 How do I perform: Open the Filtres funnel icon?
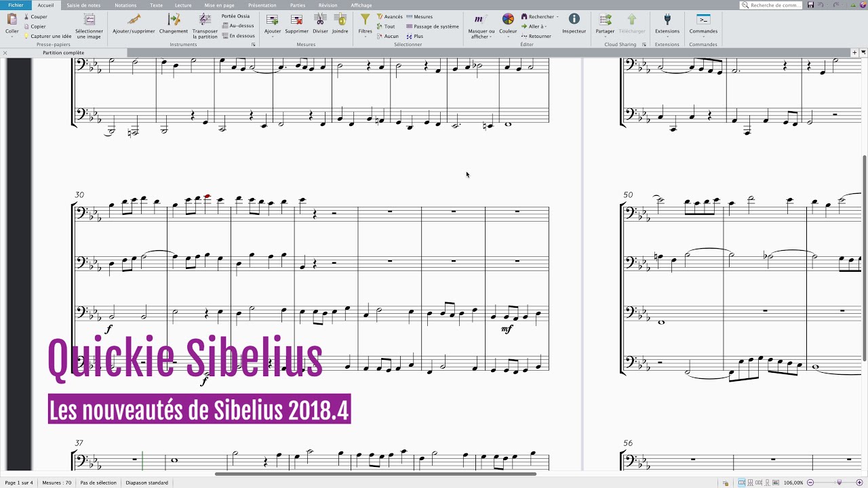(x=365, y=20)
